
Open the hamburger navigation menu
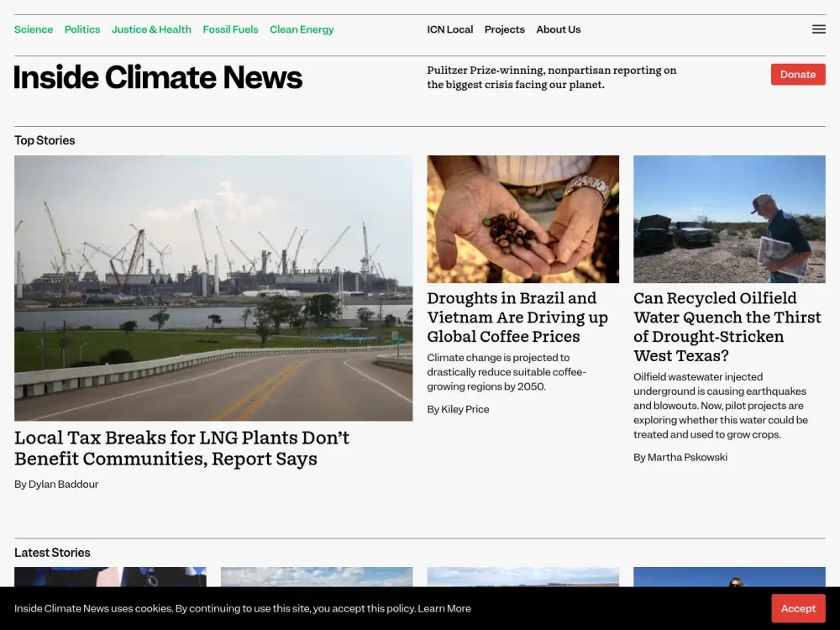[818, 29]
